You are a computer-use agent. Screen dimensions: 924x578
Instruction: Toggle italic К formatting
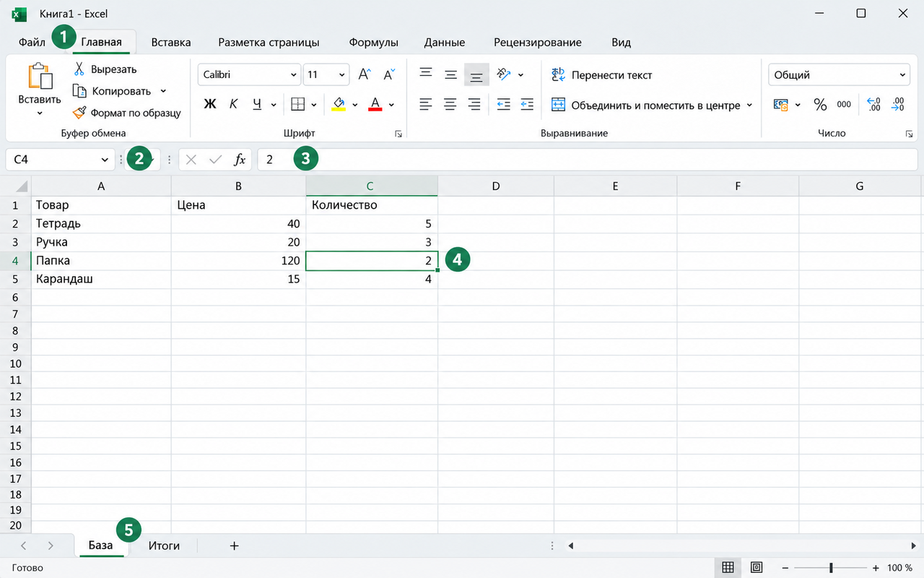coord(233,105)
